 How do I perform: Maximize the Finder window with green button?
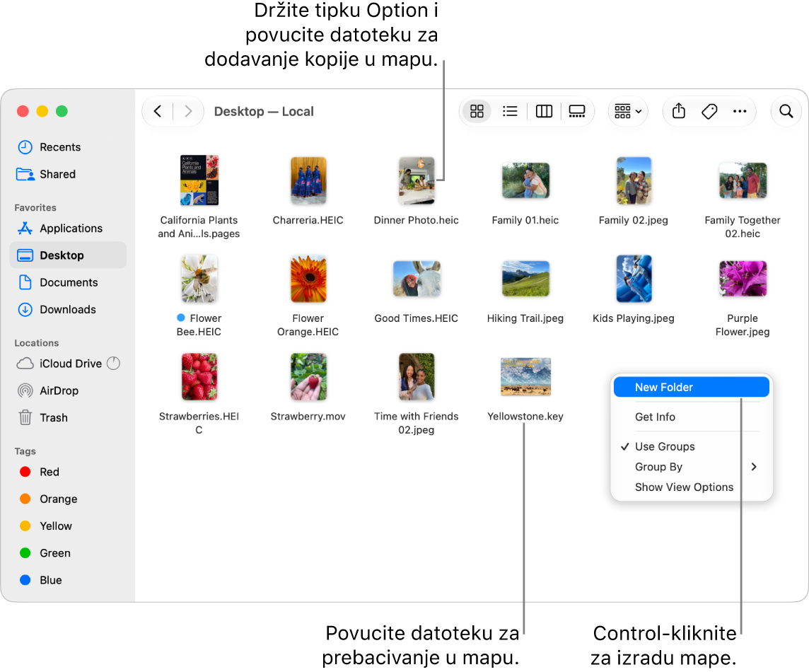[62, 111]
